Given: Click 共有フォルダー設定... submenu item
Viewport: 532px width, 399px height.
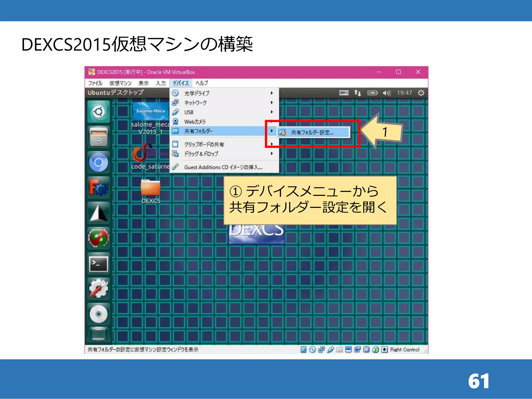Looking at the screenshot, I should pos(313,132).
